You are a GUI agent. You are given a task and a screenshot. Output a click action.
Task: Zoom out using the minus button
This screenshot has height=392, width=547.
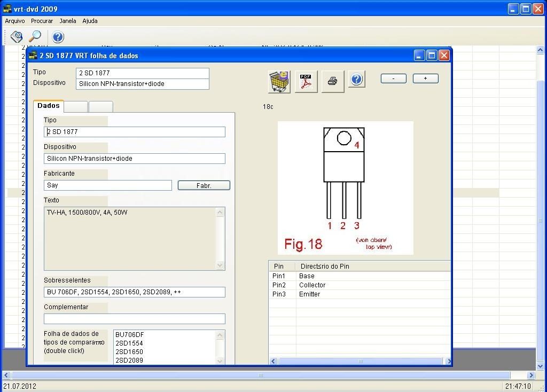point(393,78)
